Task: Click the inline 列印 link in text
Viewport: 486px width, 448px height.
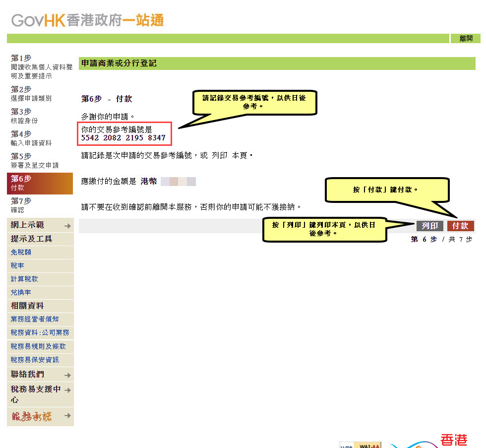Action: click(220, 156)
